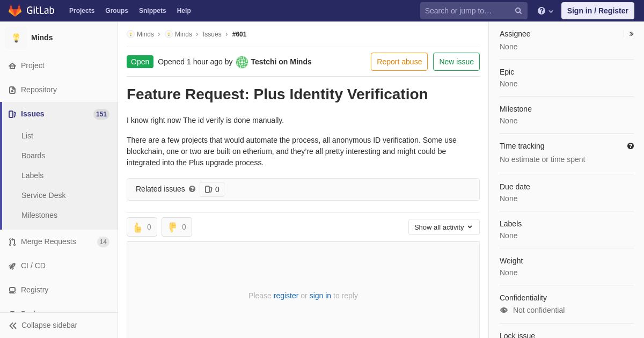
Task: Toggle the thumbs down reaction
Action: 177,227
